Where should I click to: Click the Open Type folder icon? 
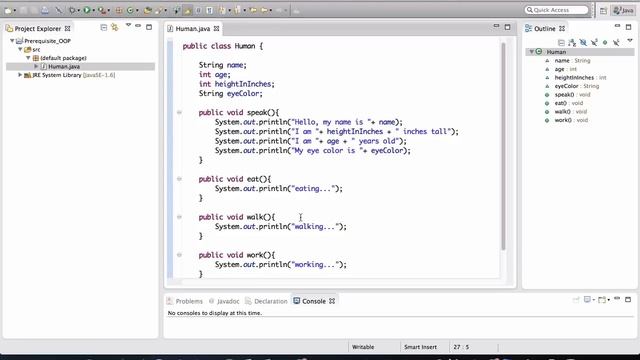(x=147, y=10)
